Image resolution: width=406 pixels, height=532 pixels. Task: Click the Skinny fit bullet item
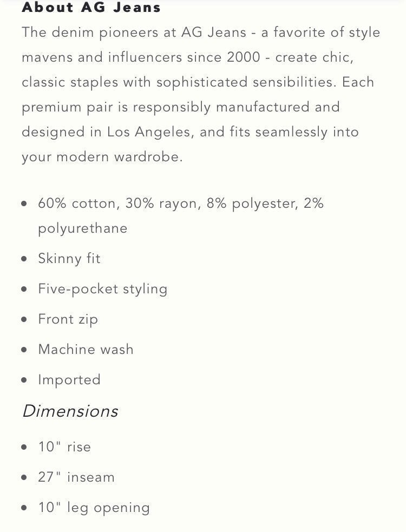(69, 259)
